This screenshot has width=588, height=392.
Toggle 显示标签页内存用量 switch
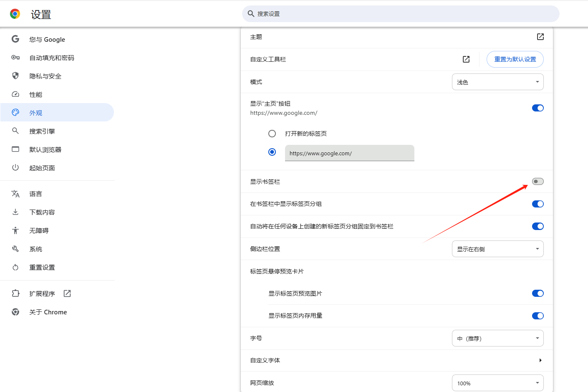(x=538, y=316)
